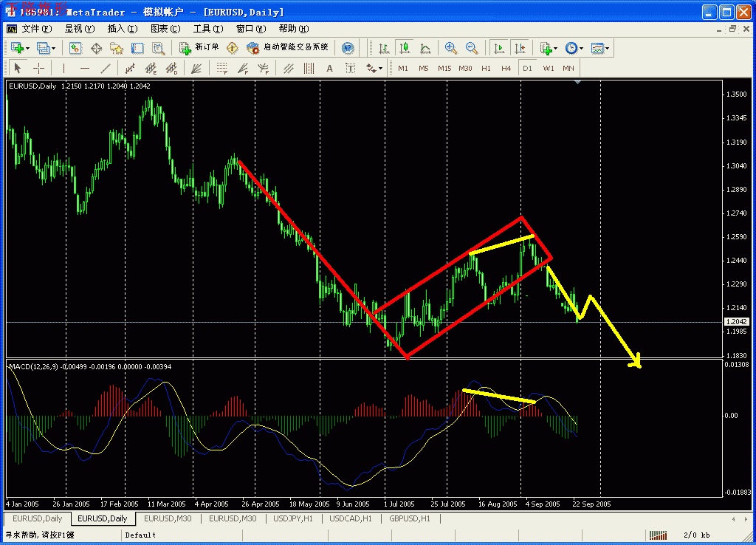Click the 1.2042 current price label
The height and width of the screenshot is (545, 756).
coord(737,322)
